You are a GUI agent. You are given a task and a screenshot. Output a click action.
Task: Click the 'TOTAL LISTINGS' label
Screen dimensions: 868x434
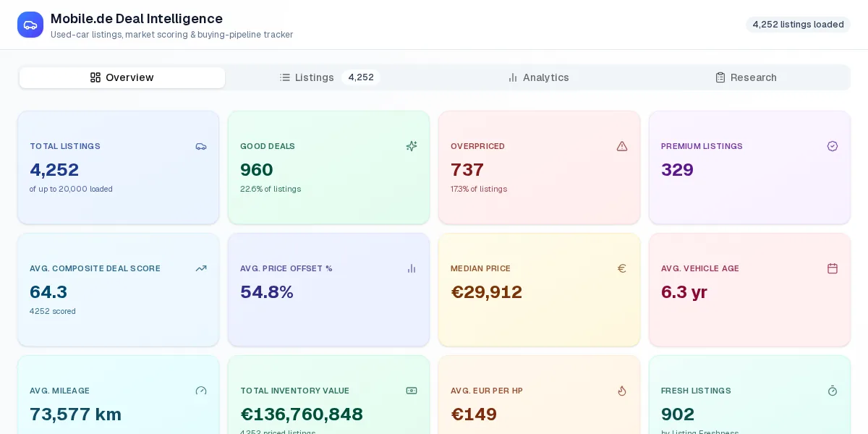coord(65,146)
